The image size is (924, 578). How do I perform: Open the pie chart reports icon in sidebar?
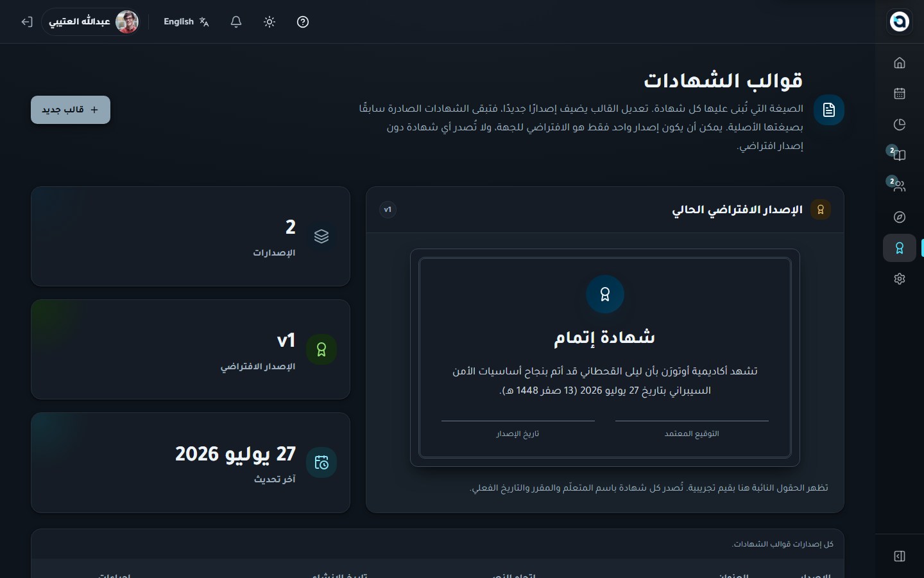coord(900,124)
